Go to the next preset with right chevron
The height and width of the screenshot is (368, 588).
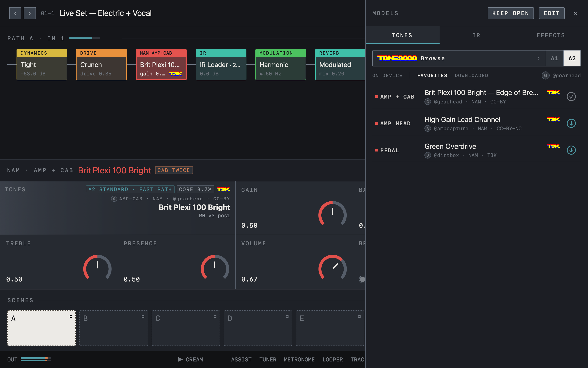coord(30,13)
